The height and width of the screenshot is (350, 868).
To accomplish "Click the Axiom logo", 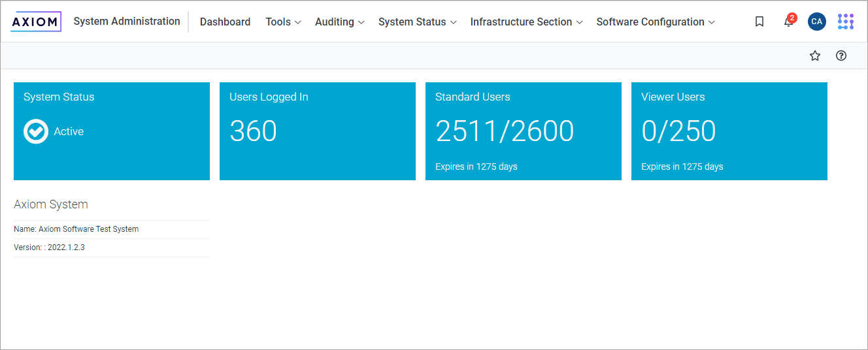I will pos(36,22).
